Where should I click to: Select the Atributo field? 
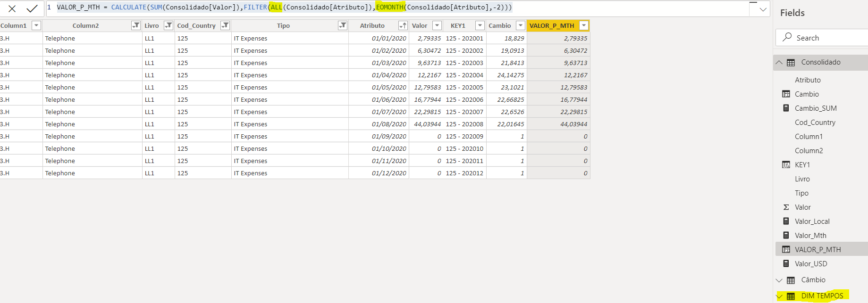(808, 80)
